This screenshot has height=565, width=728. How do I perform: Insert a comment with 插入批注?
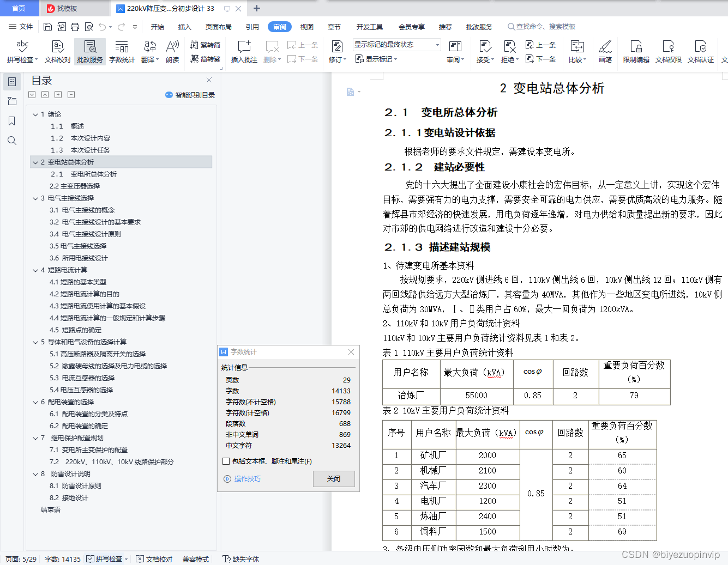pyautogui.click(x=244, y=52)
